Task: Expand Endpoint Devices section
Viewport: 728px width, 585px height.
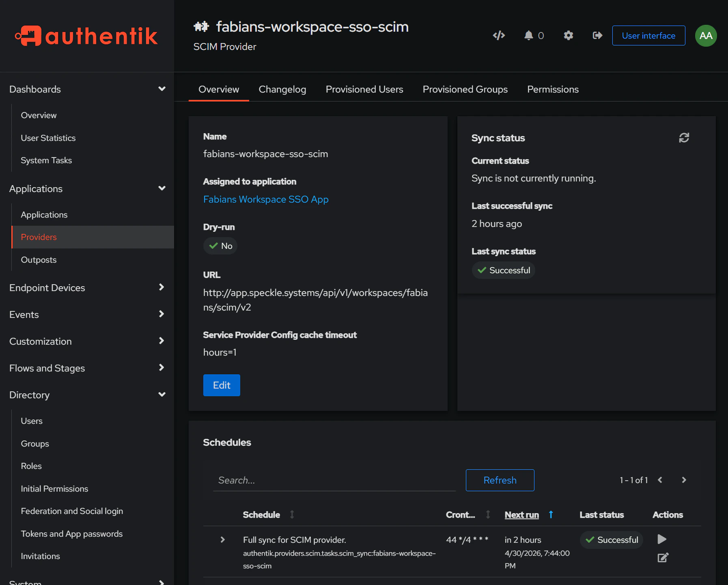Action: click(x=162, y=287)
